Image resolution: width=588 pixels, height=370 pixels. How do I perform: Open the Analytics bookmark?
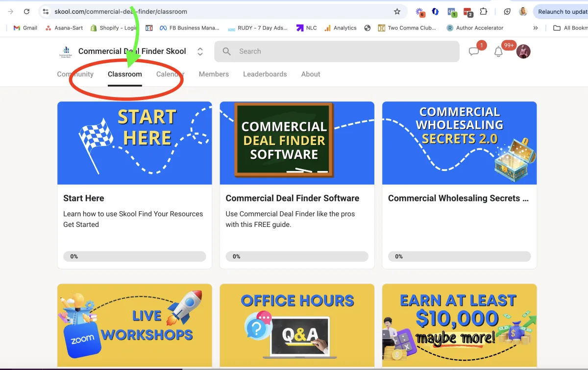click(340, 28)
